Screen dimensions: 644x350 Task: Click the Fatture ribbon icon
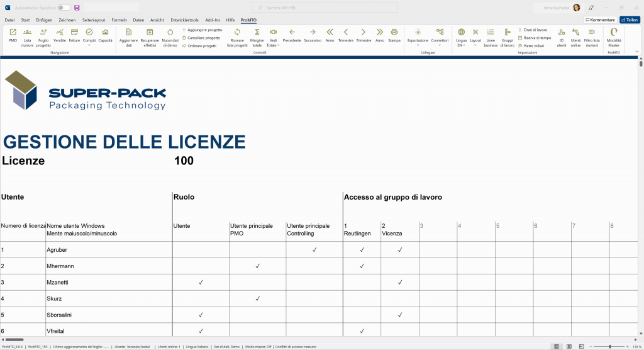pos(74,35)
